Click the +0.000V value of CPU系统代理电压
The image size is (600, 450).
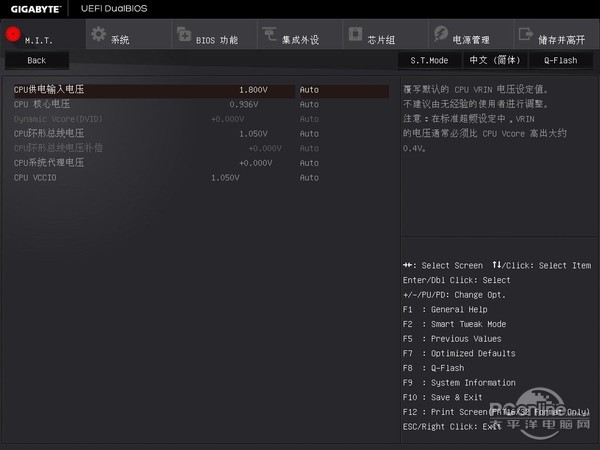[x=256, y=163]
